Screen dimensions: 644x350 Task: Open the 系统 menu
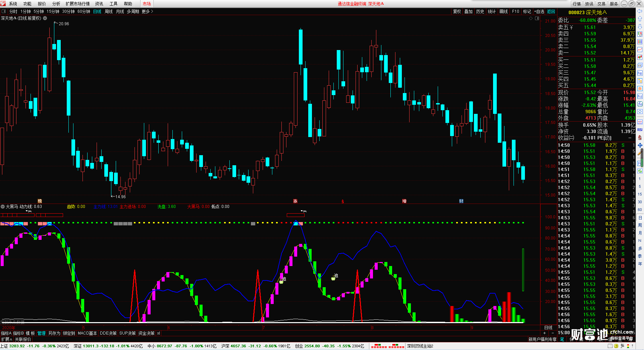tap(13, 4)
